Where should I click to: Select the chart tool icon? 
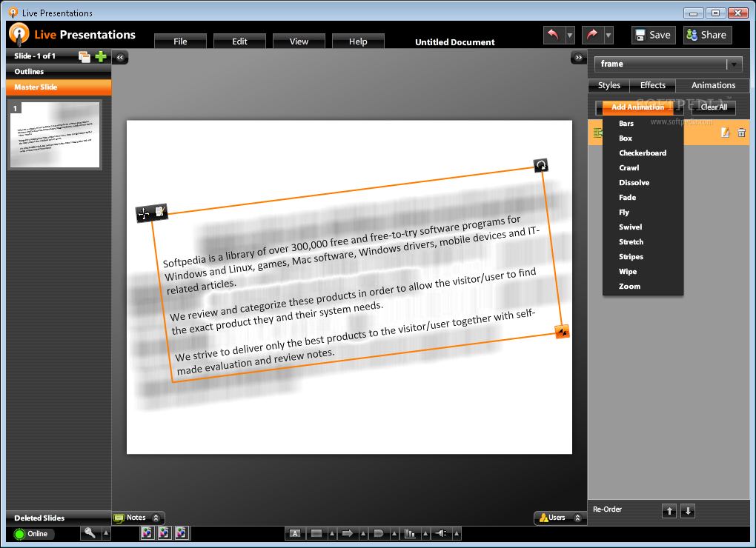410,533
